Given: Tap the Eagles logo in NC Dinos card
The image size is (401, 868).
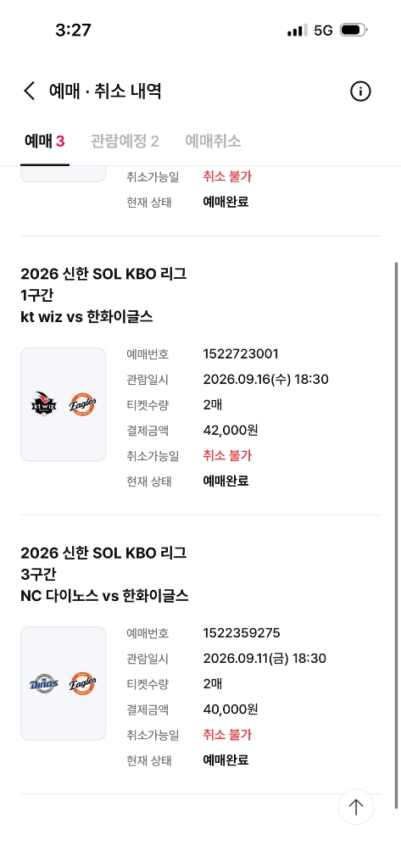Looking at the screenshot, I should point(83,684).
